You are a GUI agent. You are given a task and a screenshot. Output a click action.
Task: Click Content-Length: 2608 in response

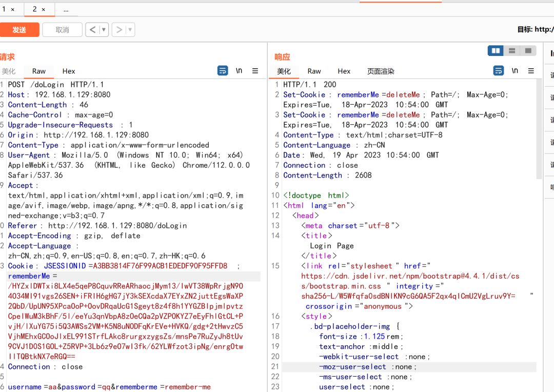point(327,175)
